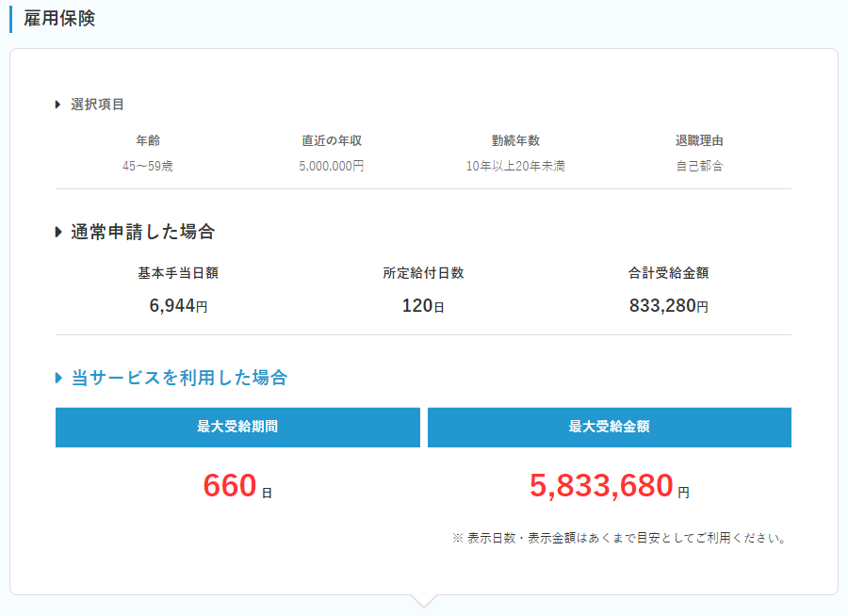The image size is (848, 616).
Task: Click the triangle beside 通常申請した場合
Action: coord(58,232)
